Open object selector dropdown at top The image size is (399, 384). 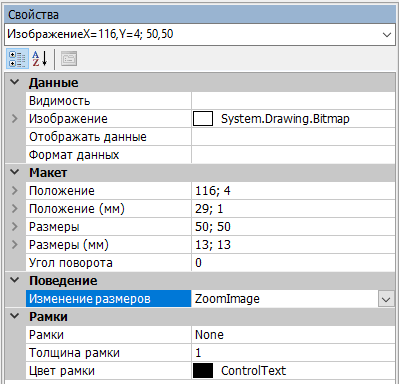pyautogui.click(x=387, y=34)
